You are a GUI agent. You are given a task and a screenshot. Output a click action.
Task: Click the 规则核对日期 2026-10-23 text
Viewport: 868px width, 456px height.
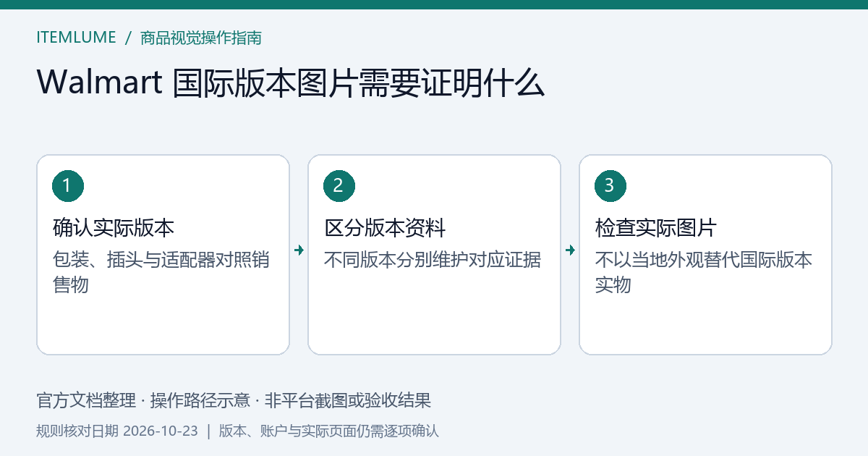[x=117, y=431]
